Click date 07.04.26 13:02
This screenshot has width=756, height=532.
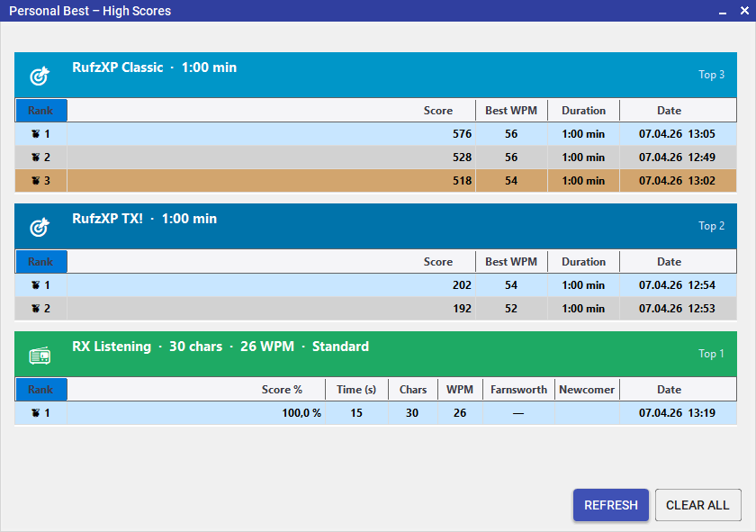678,181
